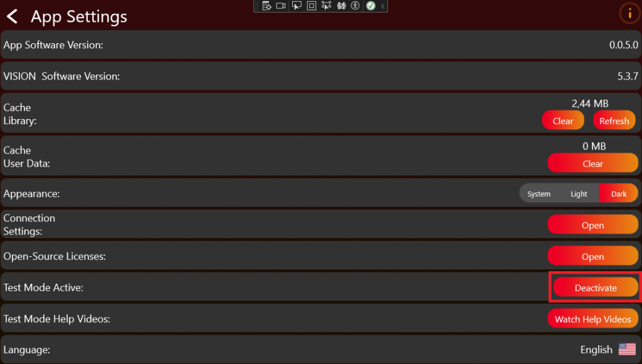Go back using the arrow beside App Settings
642x364 pixels.
[12, 16]
